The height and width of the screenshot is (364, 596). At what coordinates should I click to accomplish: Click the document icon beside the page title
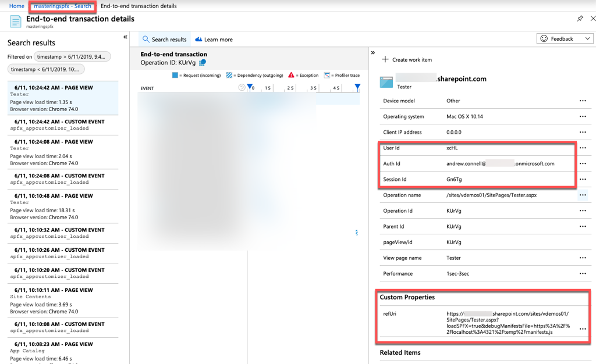tap(15, 21)
